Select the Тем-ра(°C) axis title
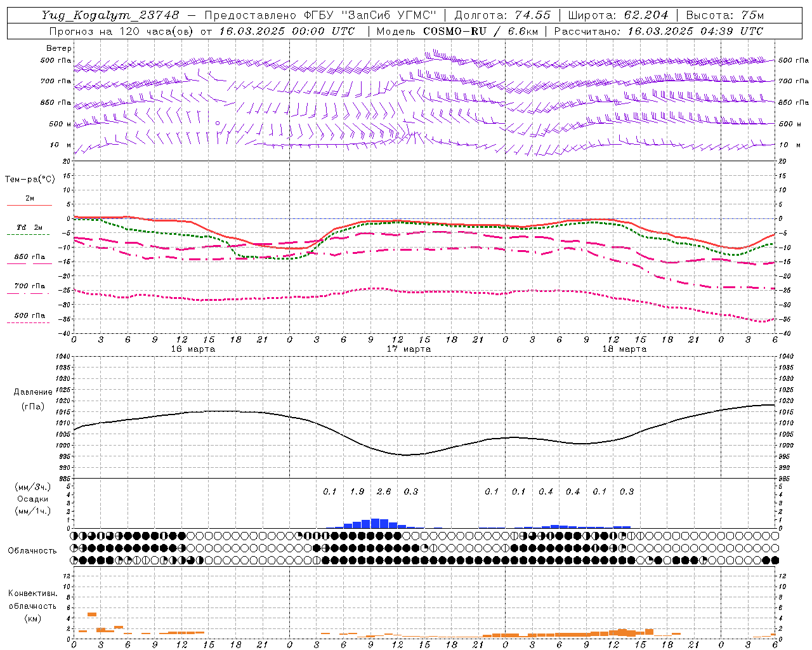Image resolution: width=812 pixels, height=650 pixels. click(30, 180)
